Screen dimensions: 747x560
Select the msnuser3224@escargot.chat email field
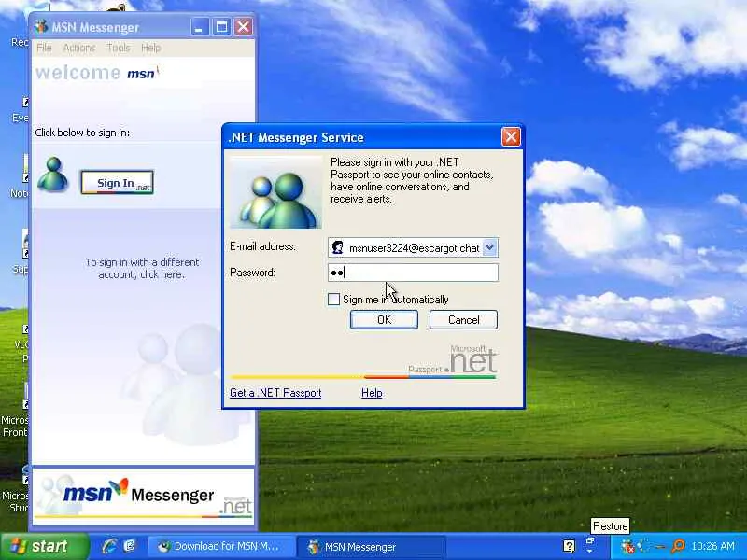point(413,247)
